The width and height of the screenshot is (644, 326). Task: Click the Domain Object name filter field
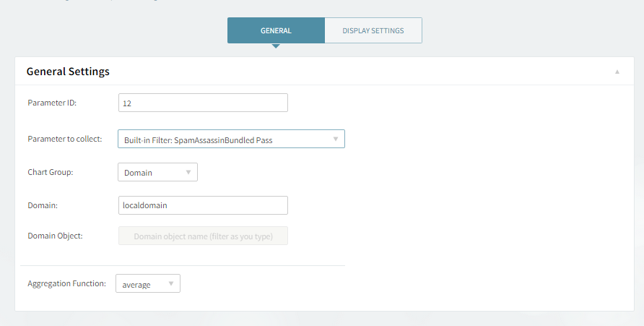(203, 236)
